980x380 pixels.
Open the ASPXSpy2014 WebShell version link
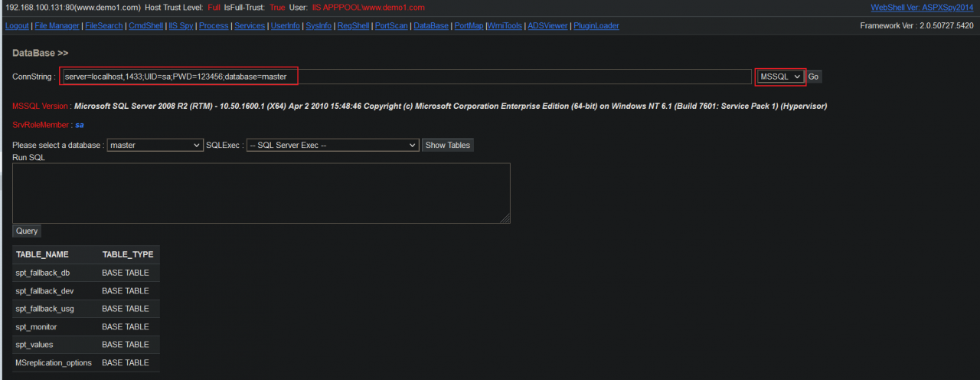pyautogui.click(x=923, y=8)
